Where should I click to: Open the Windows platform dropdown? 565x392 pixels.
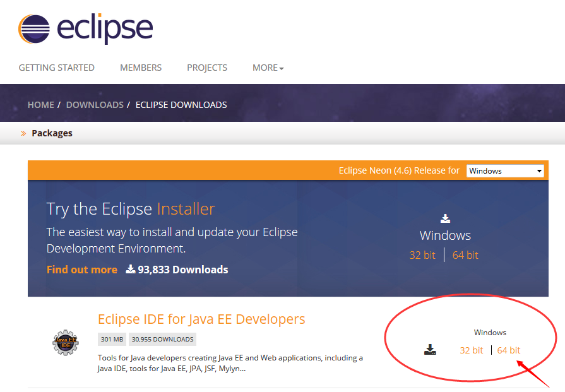[505, 171]
